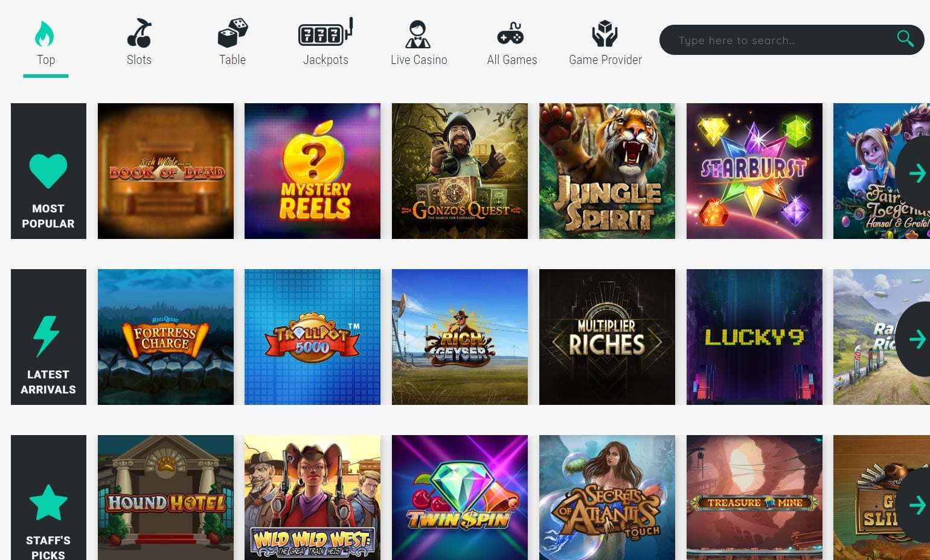Select the All Games gamepad icon
This screenshot has height=560, width=930.
tap(511, 34)
